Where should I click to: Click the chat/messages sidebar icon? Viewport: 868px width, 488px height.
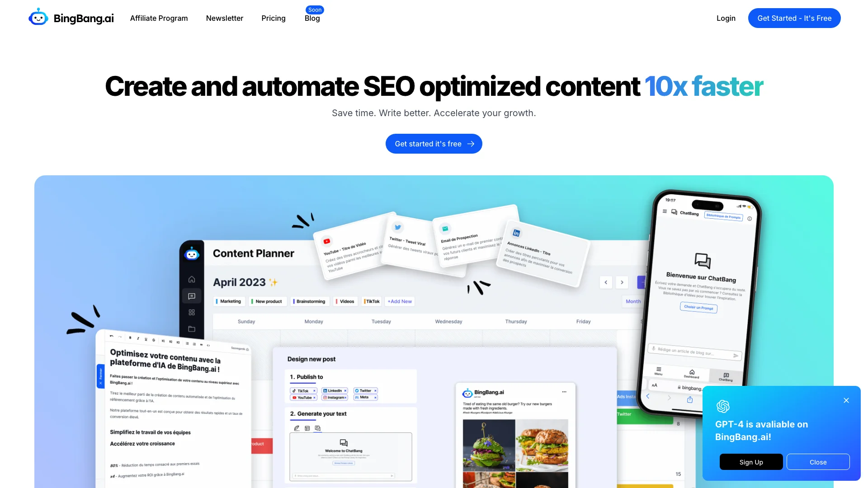[192, 296]
